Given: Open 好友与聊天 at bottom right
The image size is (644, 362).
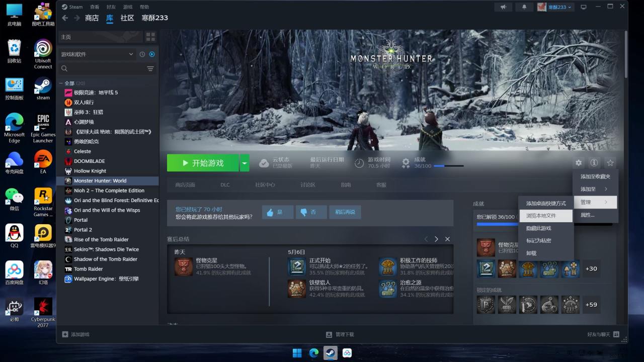Looking at the screenshot, I should point(603,334).
